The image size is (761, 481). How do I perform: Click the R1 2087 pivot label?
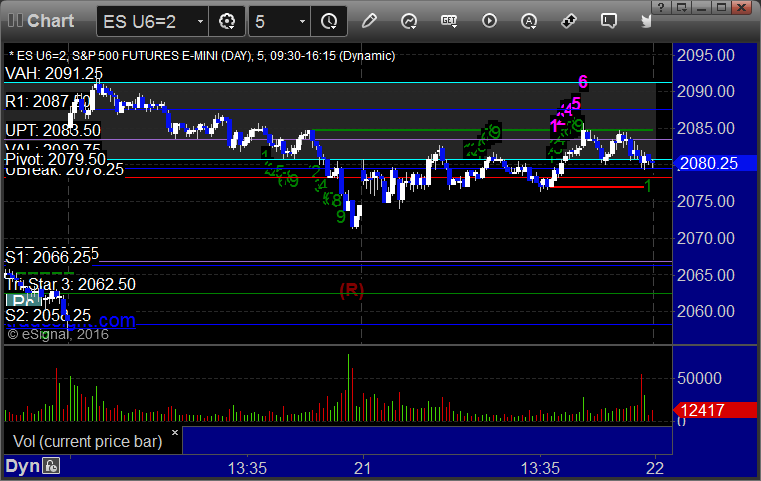[47, 101]
